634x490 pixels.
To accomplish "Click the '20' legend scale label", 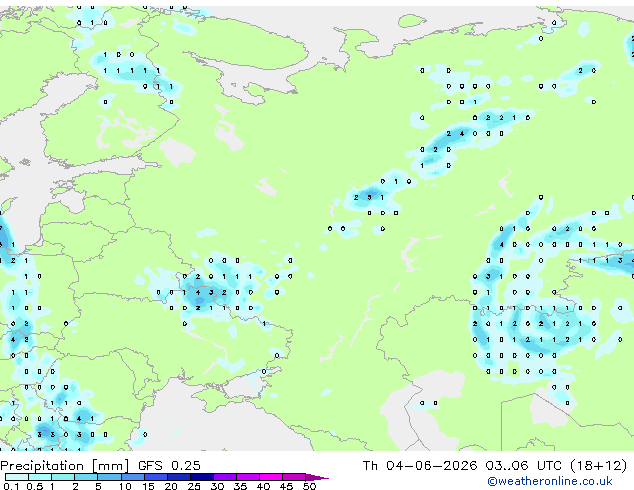I will pyautogui.click(x=171, y=486).
